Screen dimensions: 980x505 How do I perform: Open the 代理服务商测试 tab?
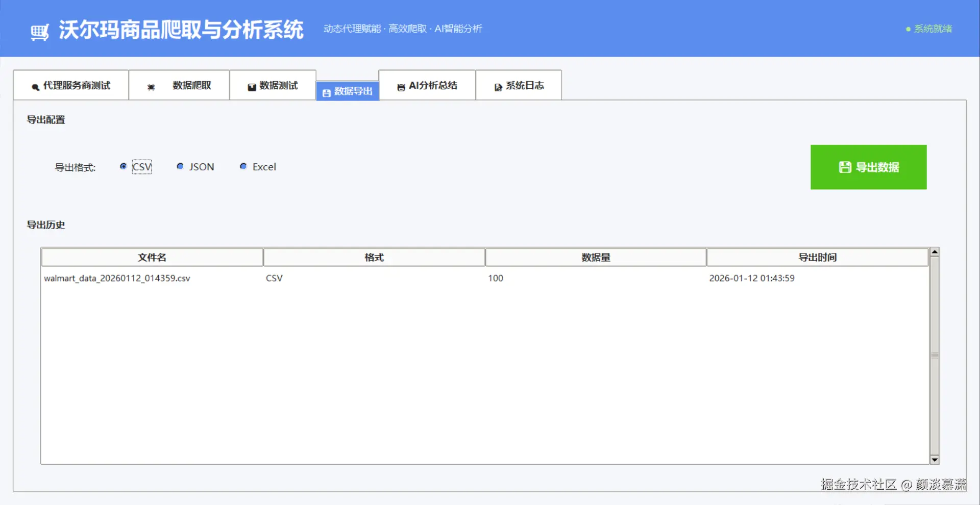coord(71,85)
